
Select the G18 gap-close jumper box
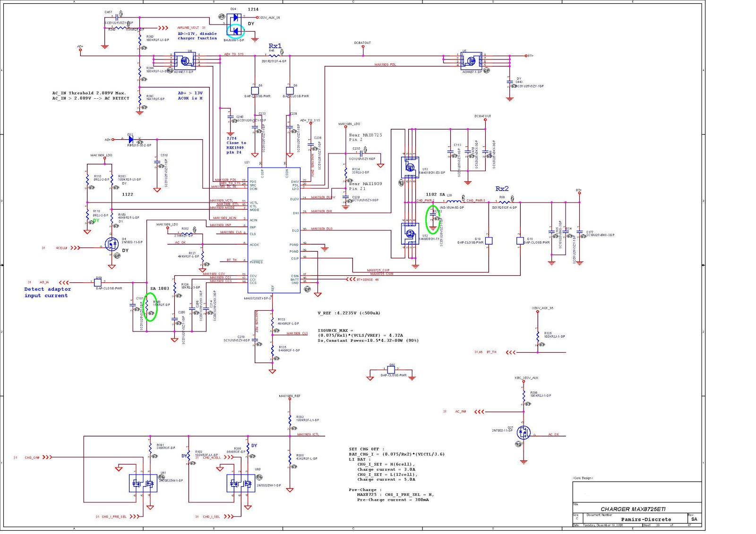click(x=520, y=241)
